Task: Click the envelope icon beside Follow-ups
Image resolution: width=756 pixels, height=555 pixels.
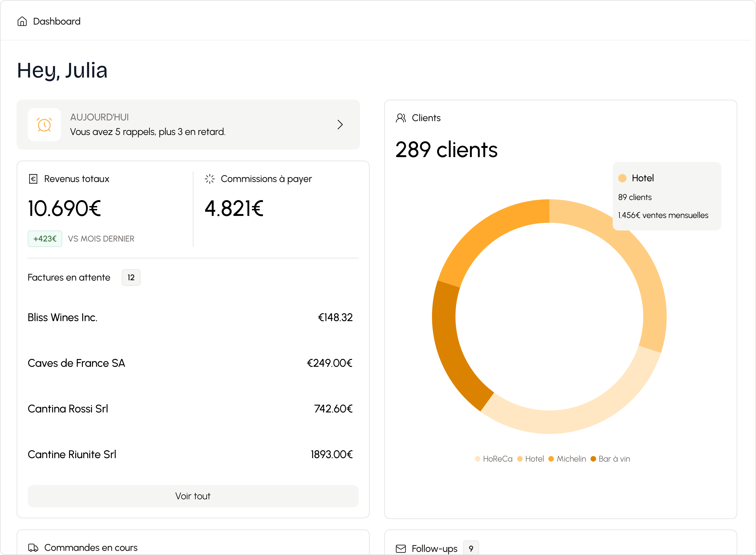Action: click(401, 549)
